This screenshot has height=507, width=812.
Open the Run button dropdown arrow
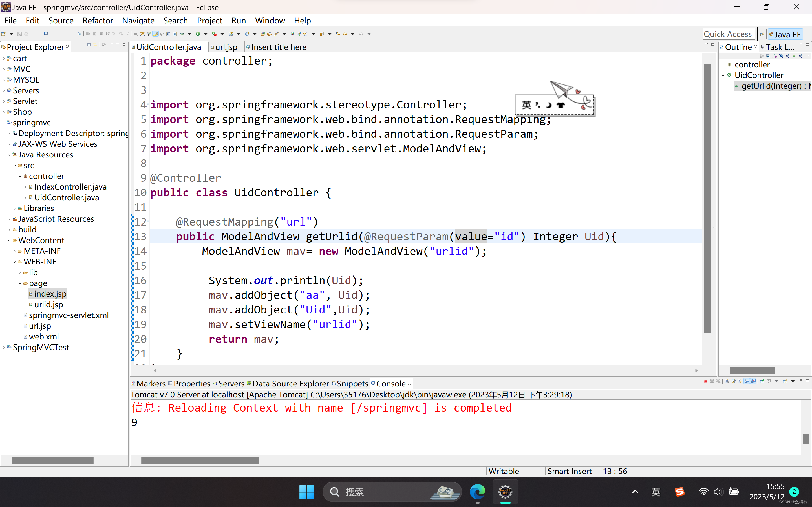click(206, 34)
